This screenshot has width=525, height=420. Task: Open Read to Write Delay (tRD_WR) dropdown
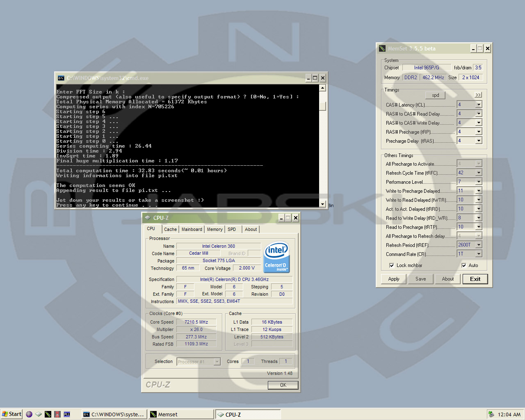point(479,218)
